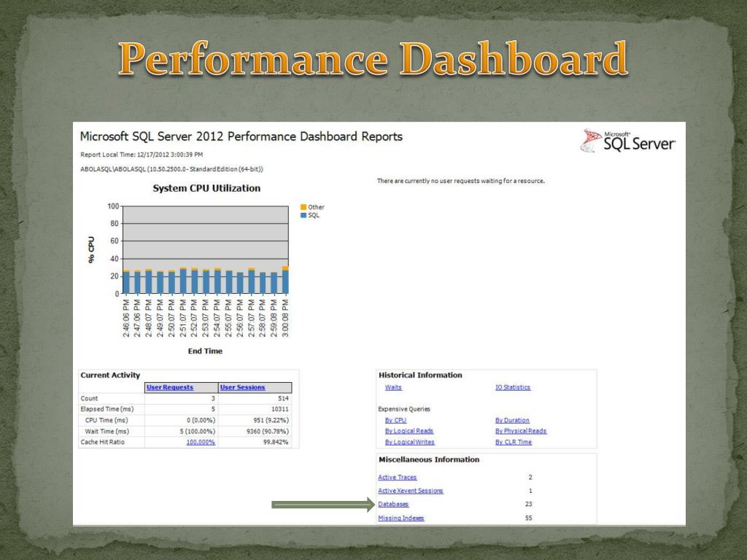Click the Elapsed Time (ms) row label
747x560 pixels.
tap(107, 409)
